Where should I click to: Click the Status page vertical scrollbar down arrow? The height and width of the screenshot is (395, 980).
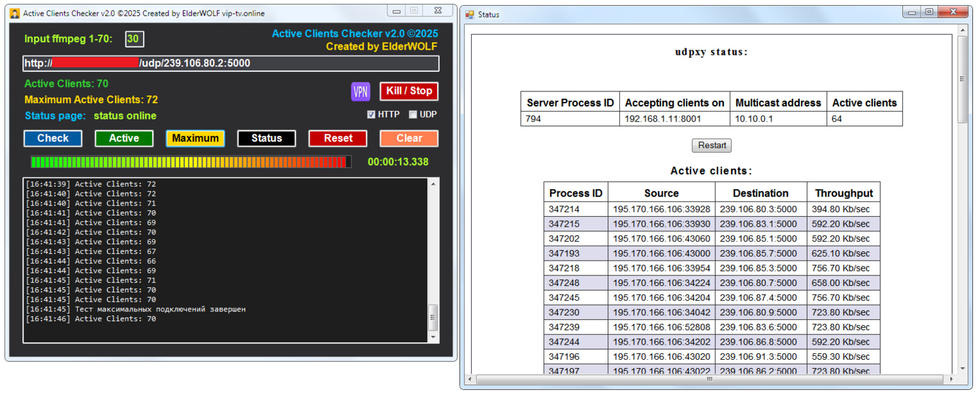pyautogui.click(x=962, y=369)
